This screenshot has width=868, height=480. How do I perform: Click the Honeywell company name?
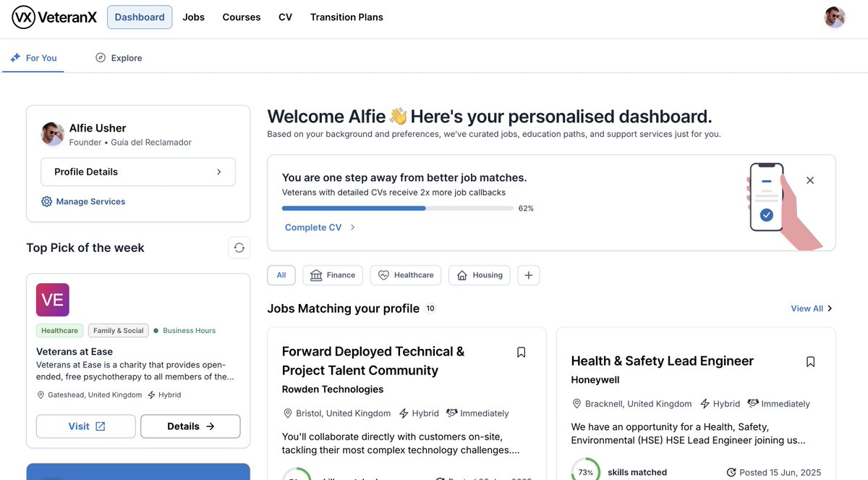[x=595, y=380]
